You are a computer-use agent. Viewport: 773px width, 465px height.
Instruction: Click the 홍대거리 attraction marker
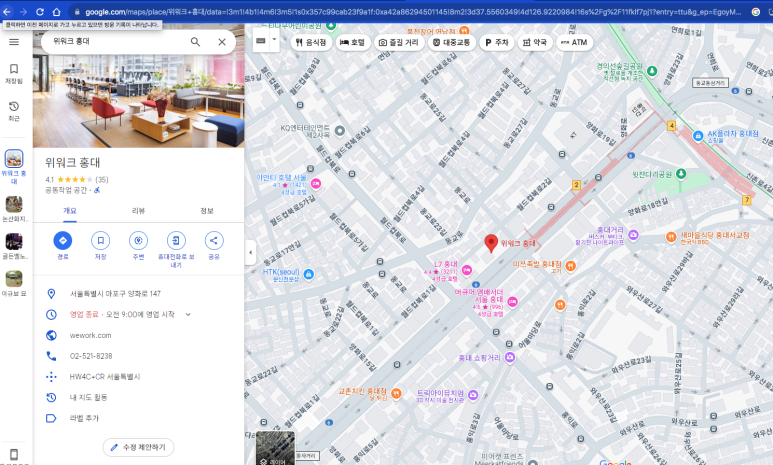pyautogui.click(x=633, y=235)
